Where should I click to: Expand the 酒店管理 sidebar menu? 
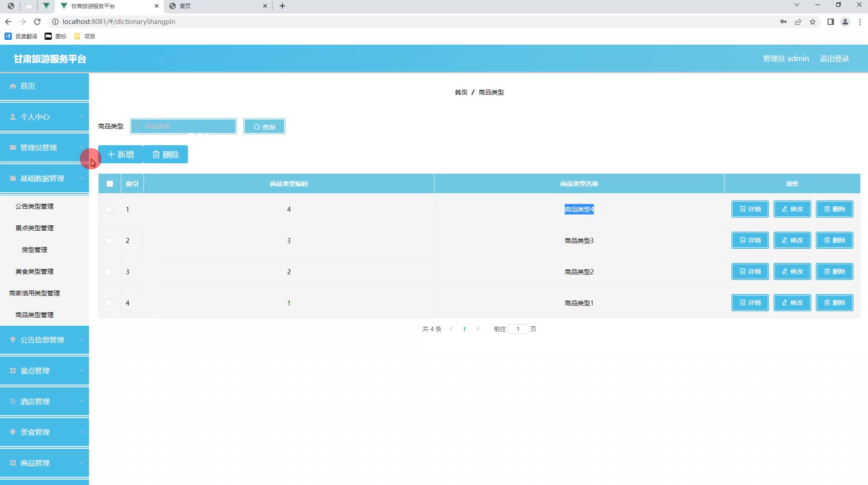point(44,401)
